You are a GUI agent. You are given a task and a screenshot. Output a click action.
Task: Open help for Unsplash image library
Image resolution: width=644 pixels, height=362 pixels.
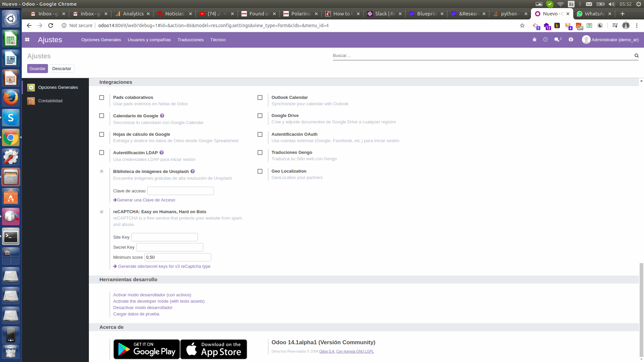[x=193, y=171]
